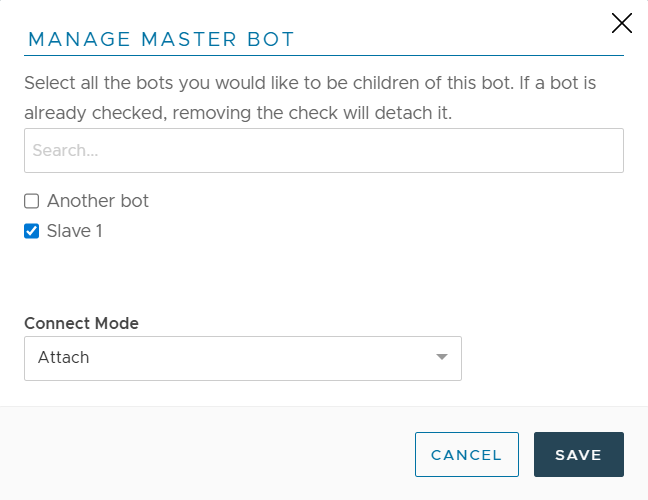This screenshot has height=500, width=648.
Task: Save the master bot changes
Action: 578,455
